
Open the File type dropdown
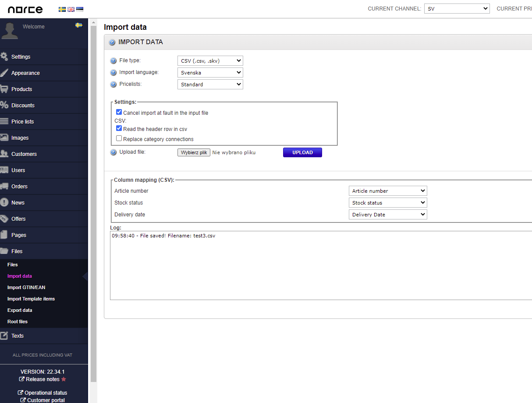210,61
